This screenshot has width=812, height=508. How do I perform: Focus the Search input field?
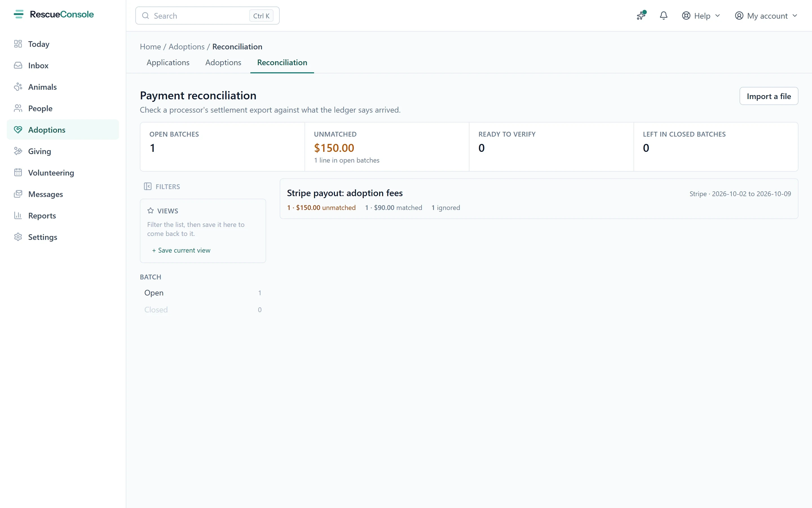[207, 16]
